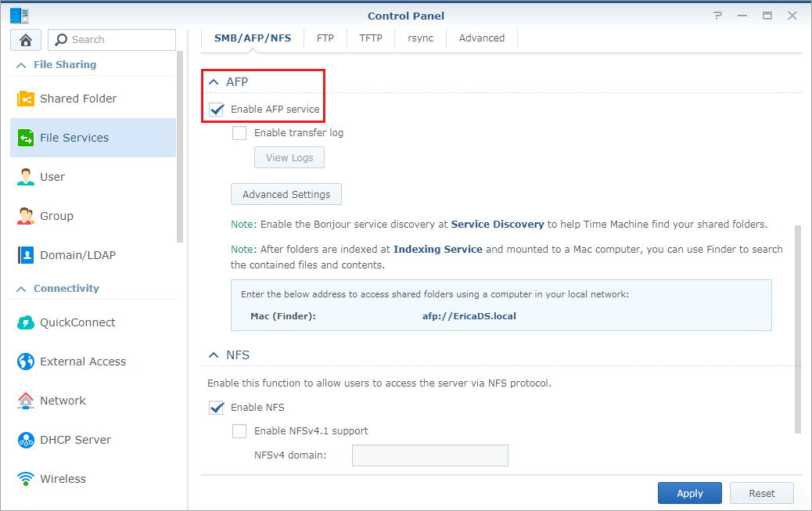Switch to the FTP tab
The image size is (812, 511).
[325, 38]
